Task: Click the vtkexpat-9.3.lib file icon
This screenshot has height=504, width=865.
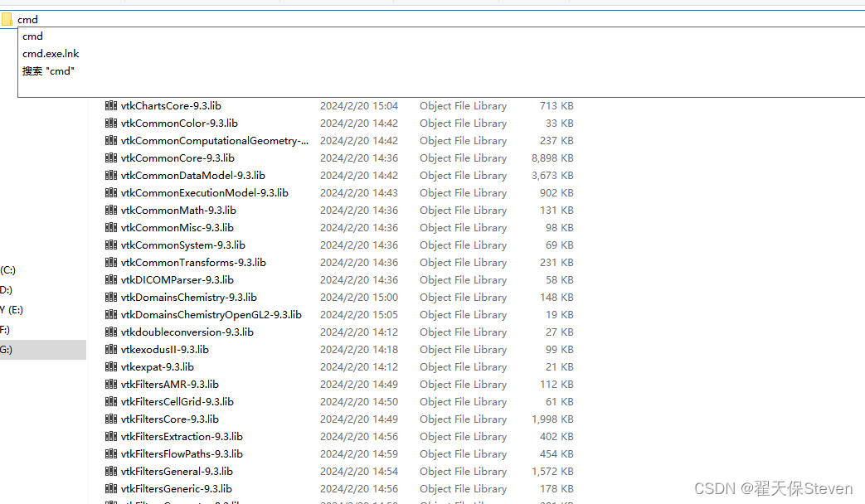Action: (x=111, y=366)
